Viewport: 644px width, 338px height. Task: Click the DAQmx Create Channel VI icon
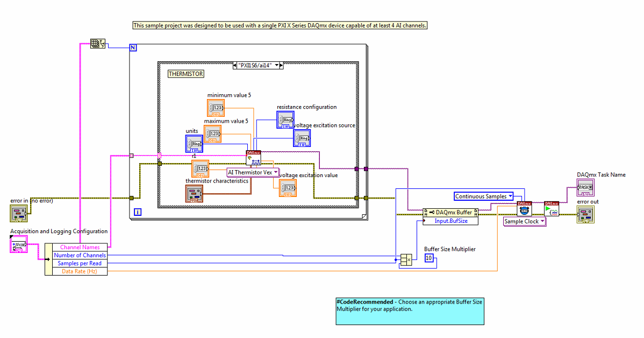(253, 158)
